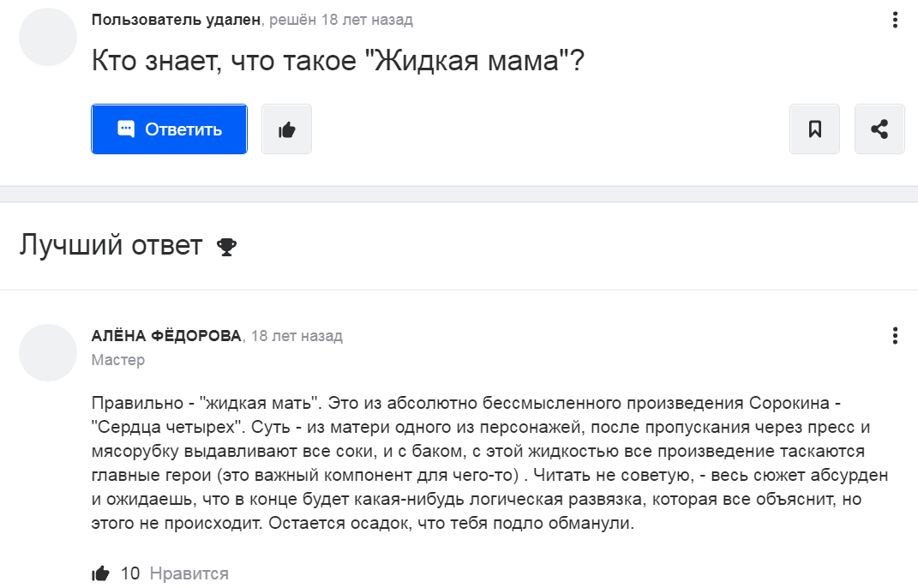This screenshot has height=588, width=918.
Task: Click the Ответить button label
Action: pos(183,129)
